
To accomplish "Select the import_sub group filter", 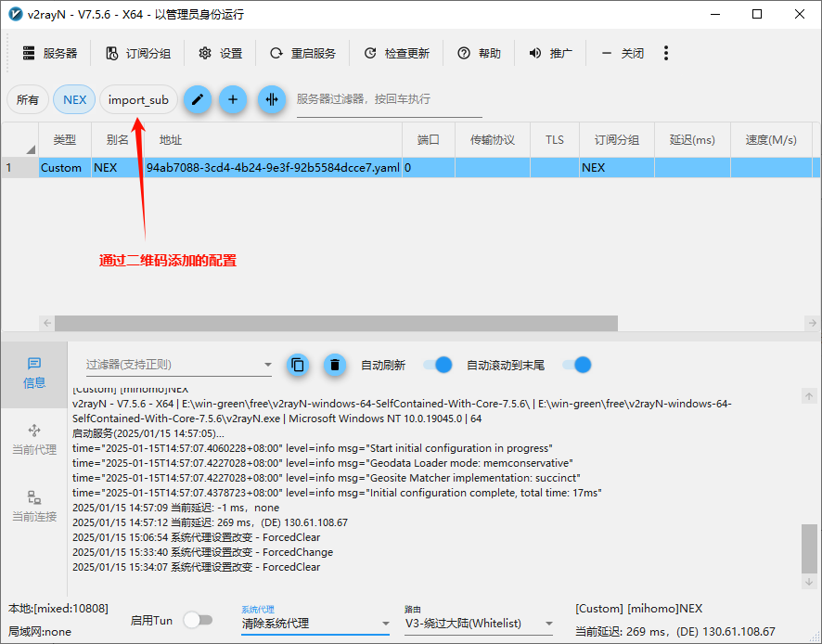I will tap(138, 99).
